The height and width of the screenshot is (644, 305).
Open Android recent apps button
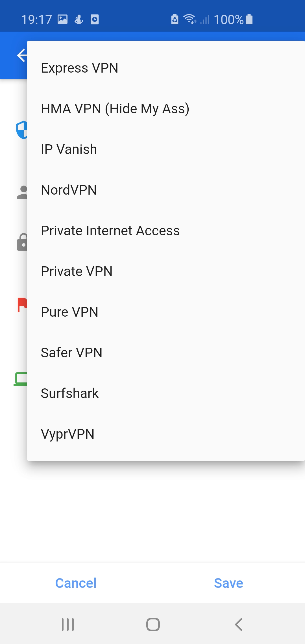click(68, 624)
